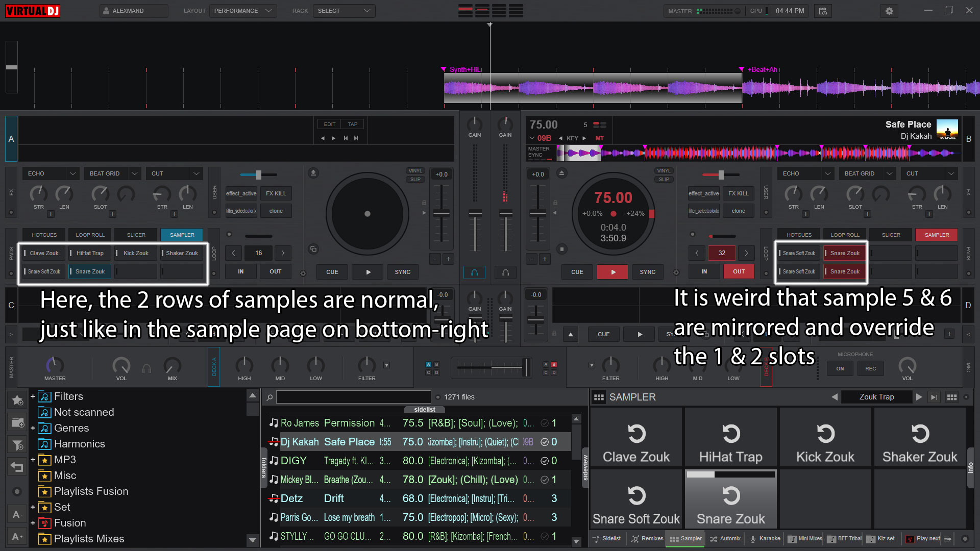The height and width of the screenshot is (551, 980).
Task: Toggle microphone REC button
Action: tap(870, 368)
